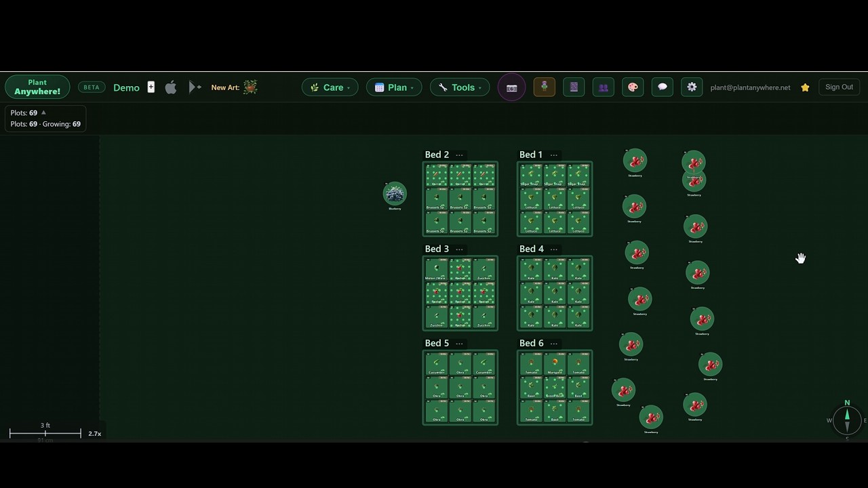Open the Demo link

click(x=126, y=87)
